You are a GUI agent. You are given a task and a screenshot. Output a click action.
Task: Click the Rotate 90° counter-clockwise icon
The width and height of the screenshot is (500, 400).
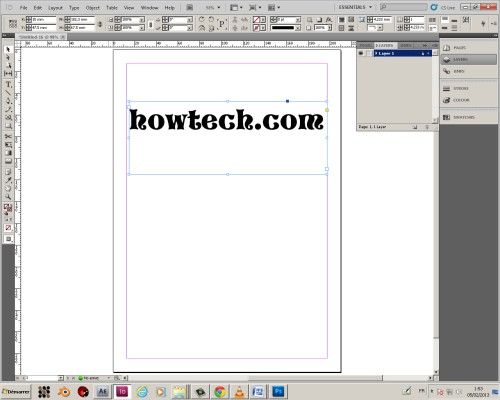point(212,20)
